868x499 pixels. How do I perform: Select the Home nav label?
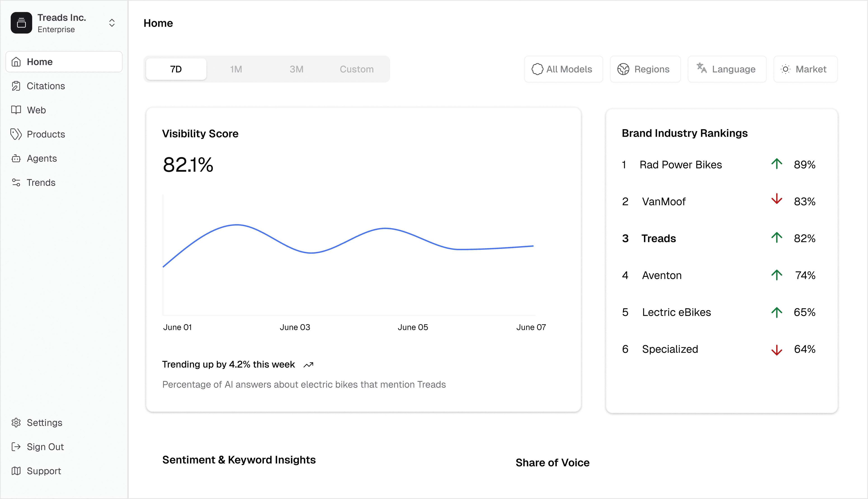40,62
